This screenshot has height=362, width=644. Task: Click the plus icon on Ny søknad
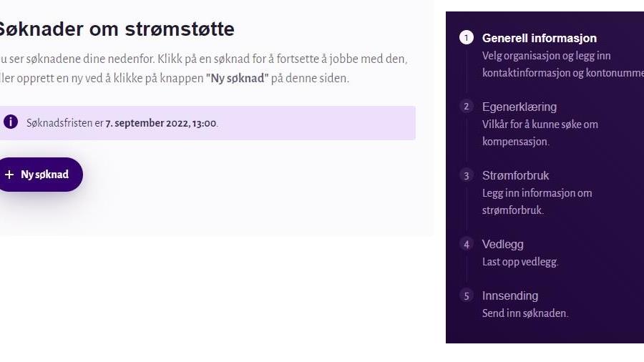(9, 175)
